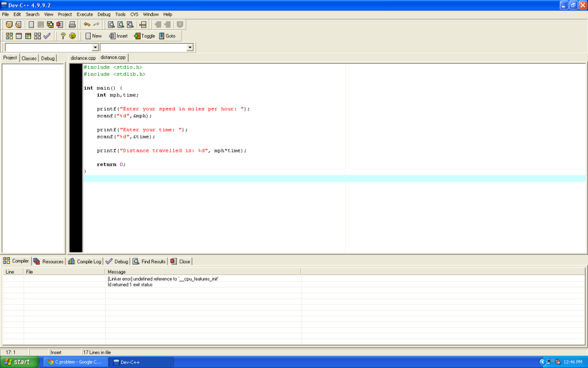Viewport: 588px width, 368px height.
Task: Click the Print icon in the toolbar
Action: 72,25
